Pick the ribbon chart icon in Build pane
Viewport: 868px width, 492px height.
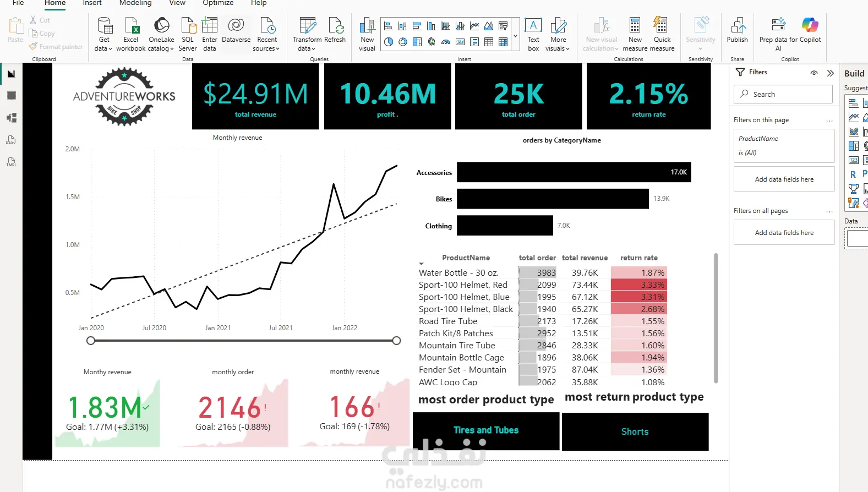[x=853, y=132]
